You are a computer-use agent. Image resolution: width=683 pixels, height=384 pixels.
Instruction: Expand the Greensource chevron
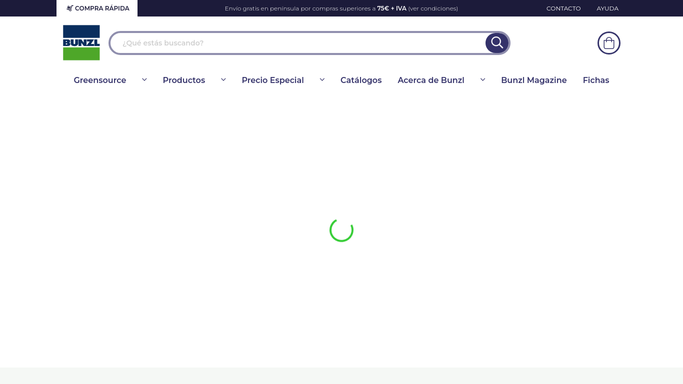144,80
